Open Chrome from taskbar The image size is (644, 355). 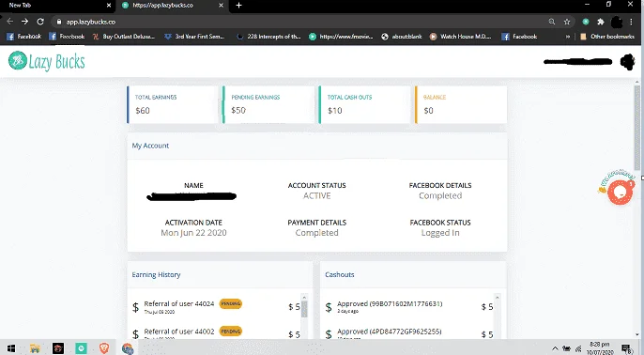tap(128, 348)
